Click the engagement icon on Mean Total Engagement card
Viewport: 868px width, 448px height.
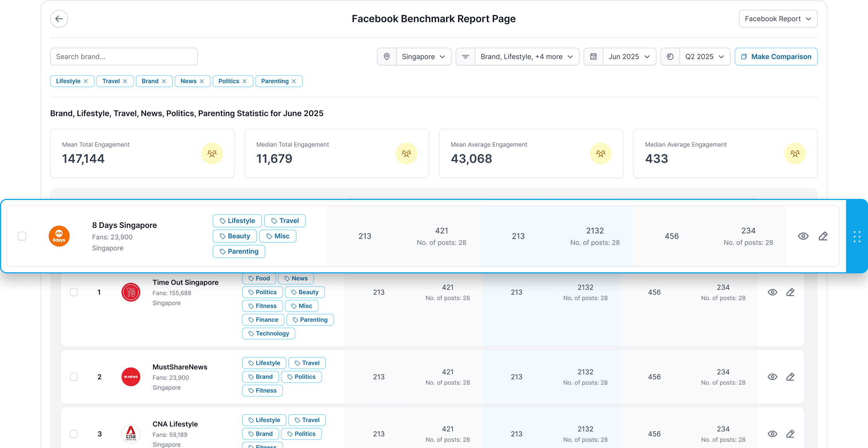(212, 153)
